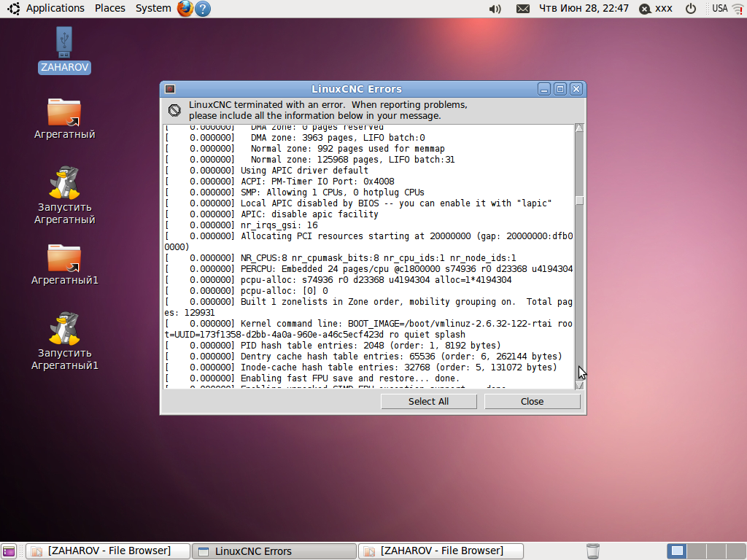This screenshot has height=560, width=747.
Task: Click the 'Kernel command line' log line
Action: pyautogui.click(x=368, y=329)
